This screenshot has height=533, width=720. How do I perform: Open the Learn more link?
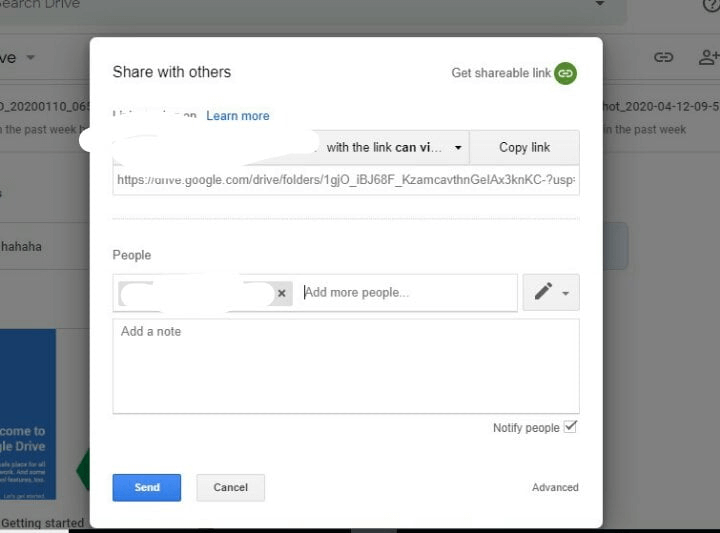point(237,116)
